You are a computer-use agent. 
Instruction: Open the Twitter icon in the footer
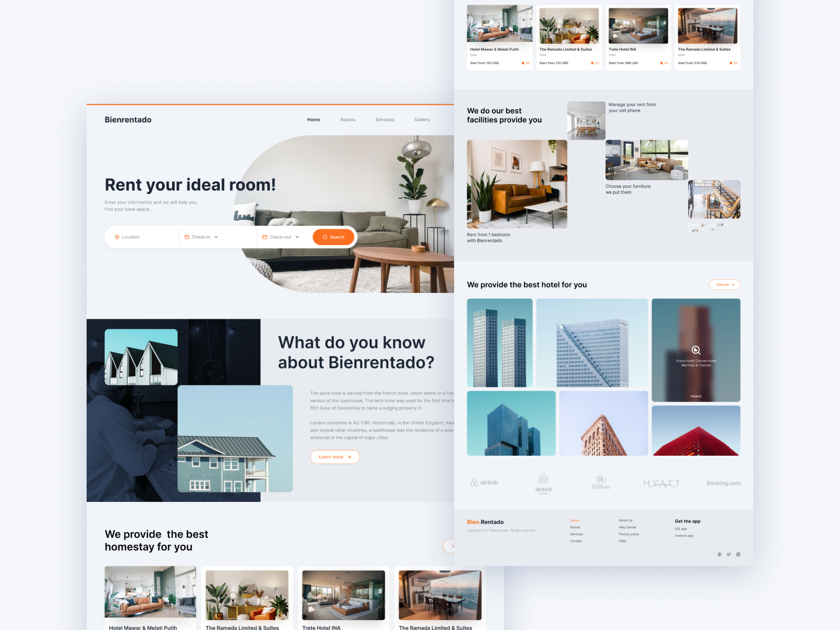(x=729, y=554)
